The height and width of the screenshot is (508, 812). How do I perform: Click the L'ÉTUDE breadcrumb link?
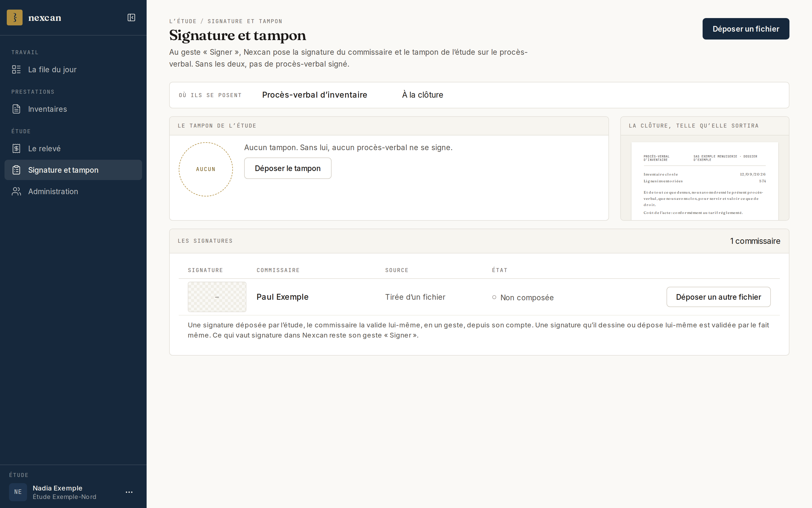[x=183, y=21]
